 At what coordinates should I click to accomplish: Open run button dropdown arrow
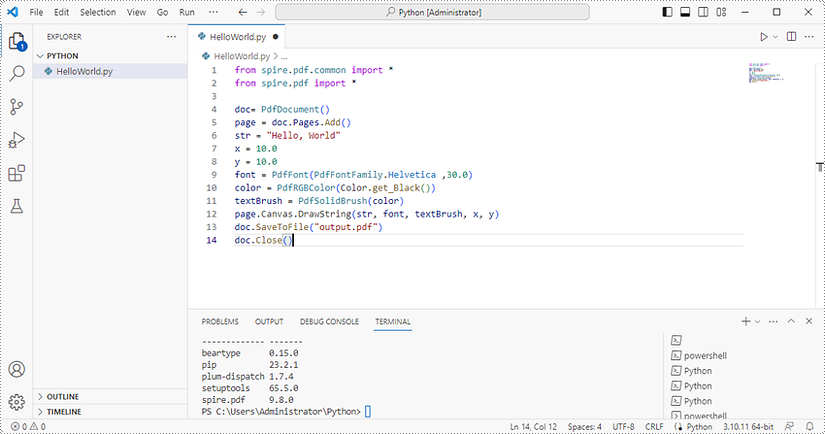775,37
